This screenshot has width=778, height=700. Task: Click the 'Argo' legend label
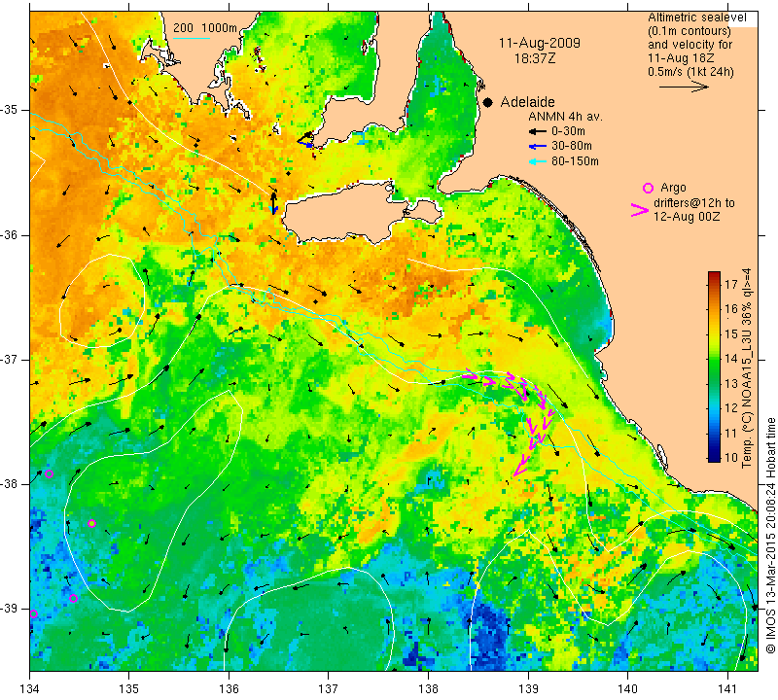click(x=673, y=188)
